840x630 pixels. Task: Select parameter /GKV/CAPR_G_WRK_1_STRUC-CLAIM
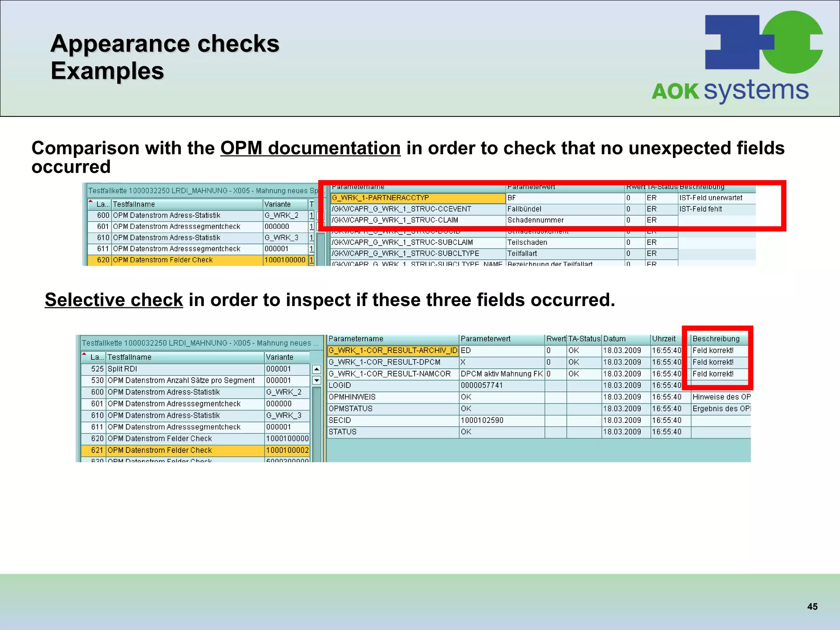(x=418, y=220)
